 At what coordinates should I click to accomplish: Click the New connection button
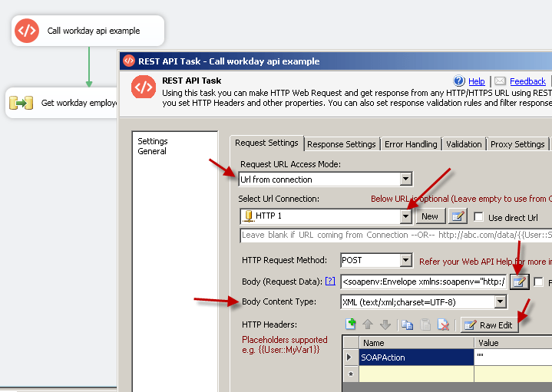430,216
